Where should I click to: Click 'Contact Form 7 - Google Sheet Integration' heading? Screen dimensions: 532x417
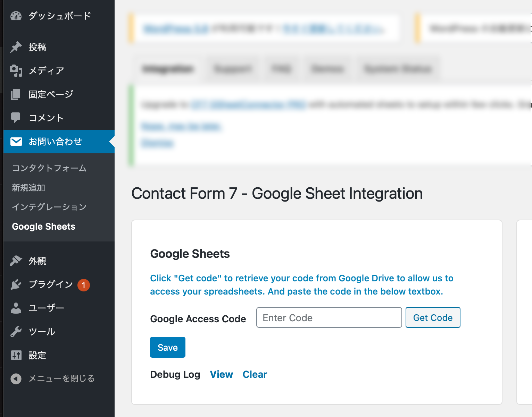point(277,194)
